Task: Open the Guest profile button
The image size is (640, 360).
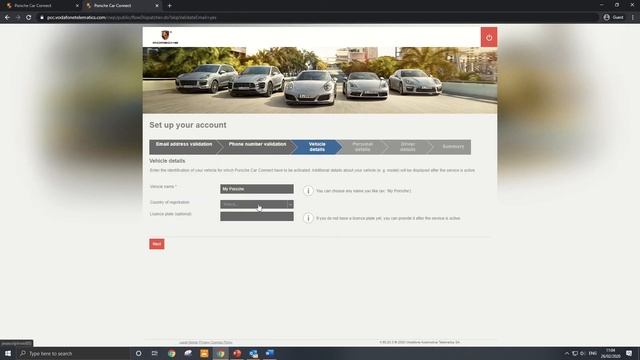Action: pyautogui.click(x=613, y=18)
